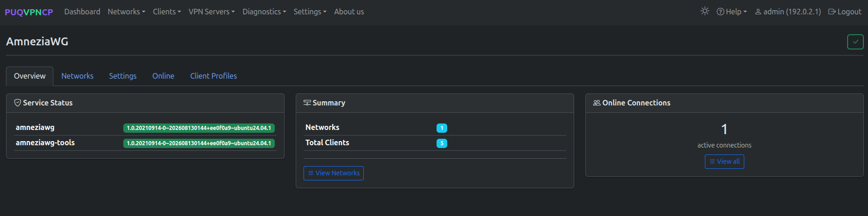Switch to the Settings tab
The width and height of the screenshot is (868, 216).
pyautogui.click(x=123, y=76)
